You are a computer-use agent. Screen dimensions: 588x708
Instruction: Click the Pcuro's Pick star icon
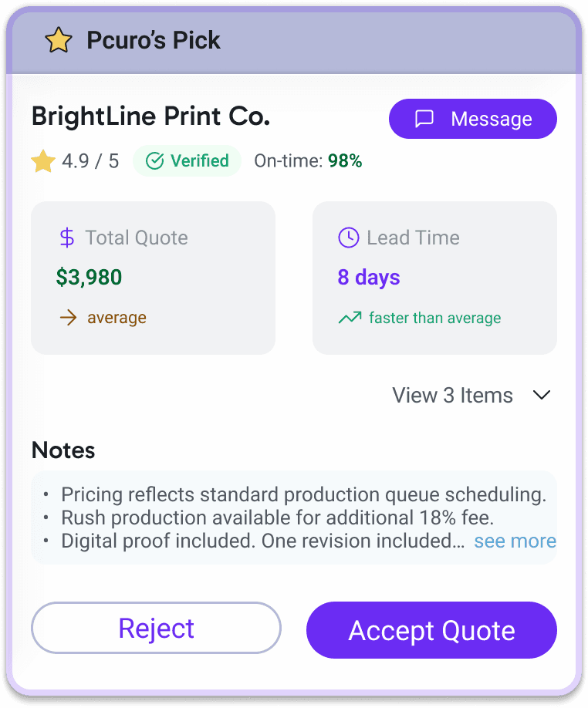pos(58,40)
